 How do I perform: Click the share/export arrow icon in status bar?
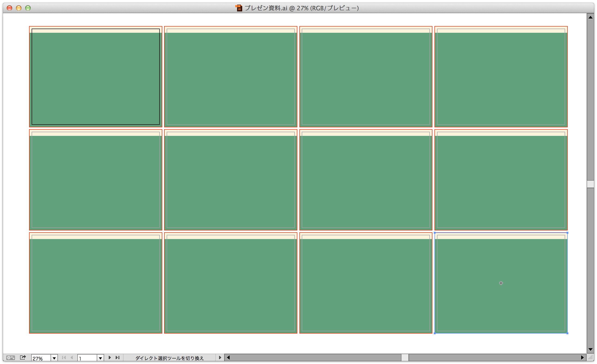23,358
